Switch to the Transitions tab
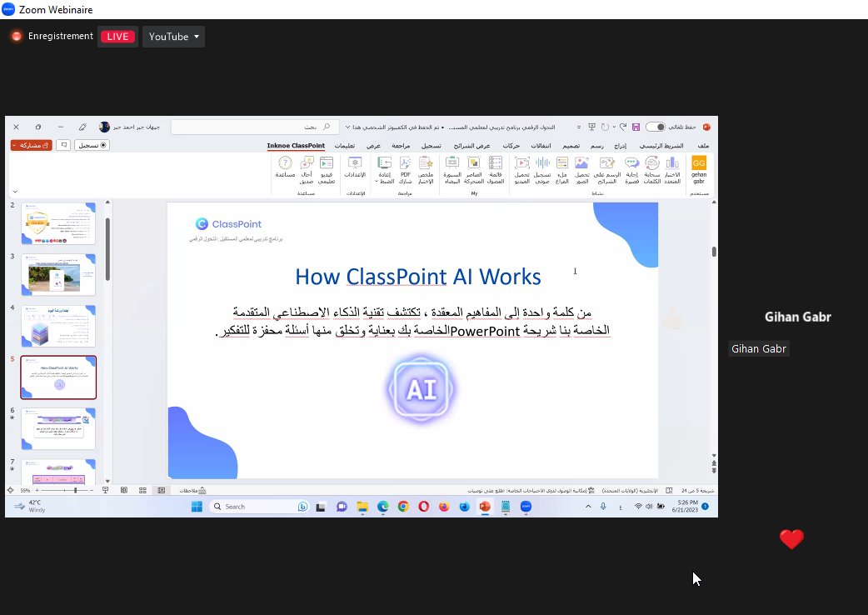The image size is (868, 615). point(541,146)
